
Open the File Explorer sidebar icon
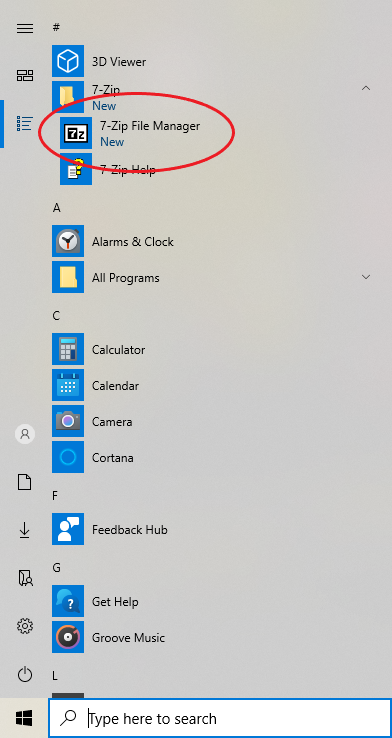[x=25, y=578]
